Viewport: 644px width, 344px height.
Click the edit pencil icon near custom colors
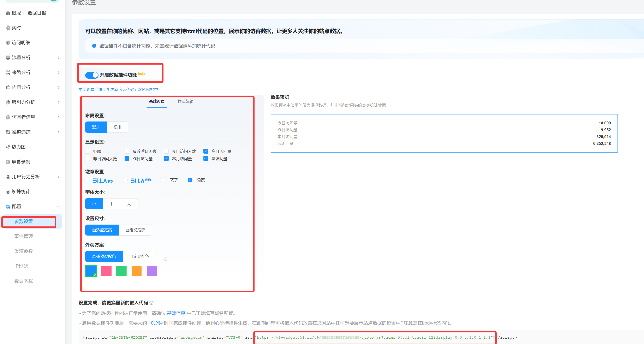[x=165, y=259]
